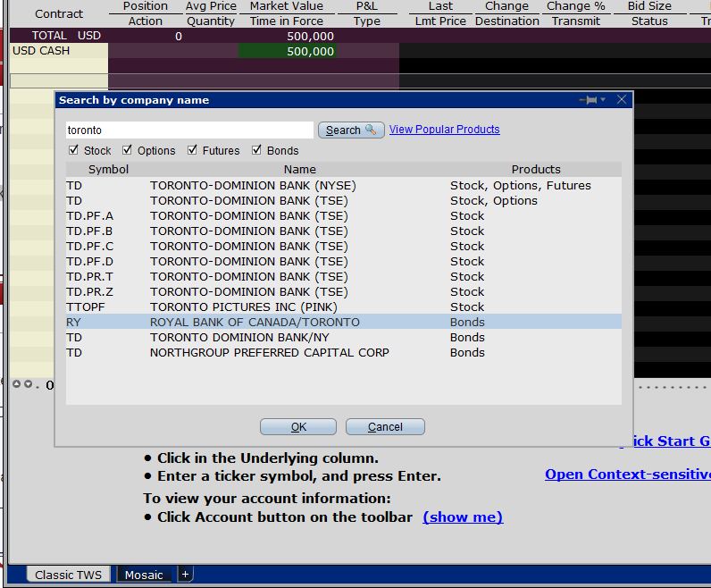Open the View Popular Products link
711x588 pixels.
445,130
